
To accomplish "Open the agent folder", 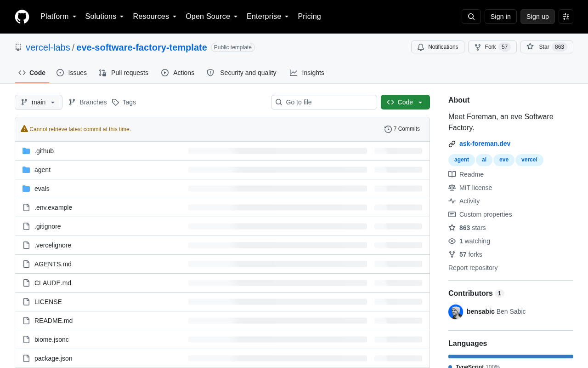I will click(x=42, y=170).
